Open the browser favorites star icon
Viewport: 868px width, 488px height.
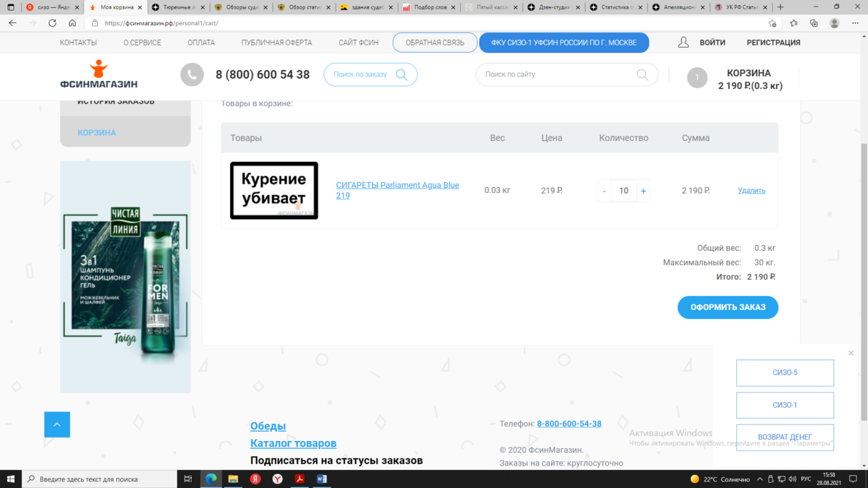(793, 23)
